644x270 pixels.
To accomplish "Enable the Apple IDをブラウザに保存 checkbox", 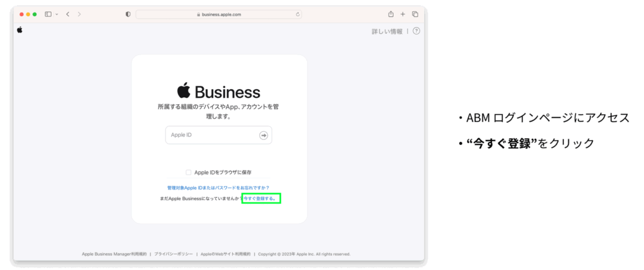I will coord(189,172).
